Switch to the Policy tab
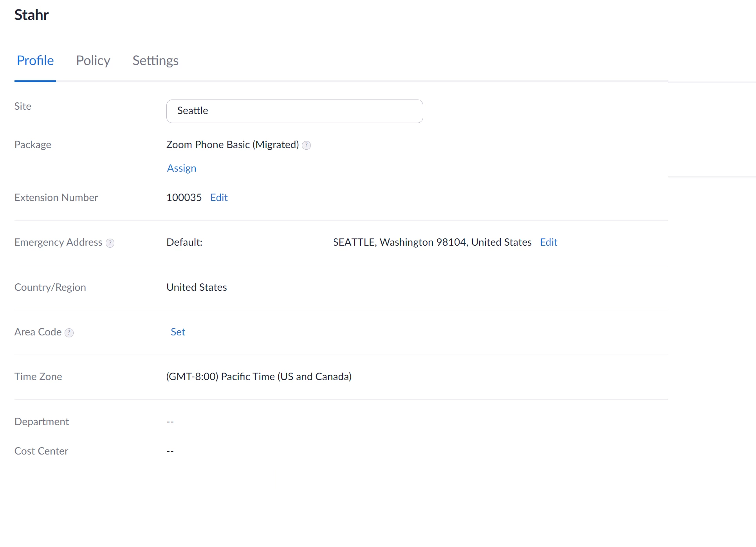 (93, 61)
